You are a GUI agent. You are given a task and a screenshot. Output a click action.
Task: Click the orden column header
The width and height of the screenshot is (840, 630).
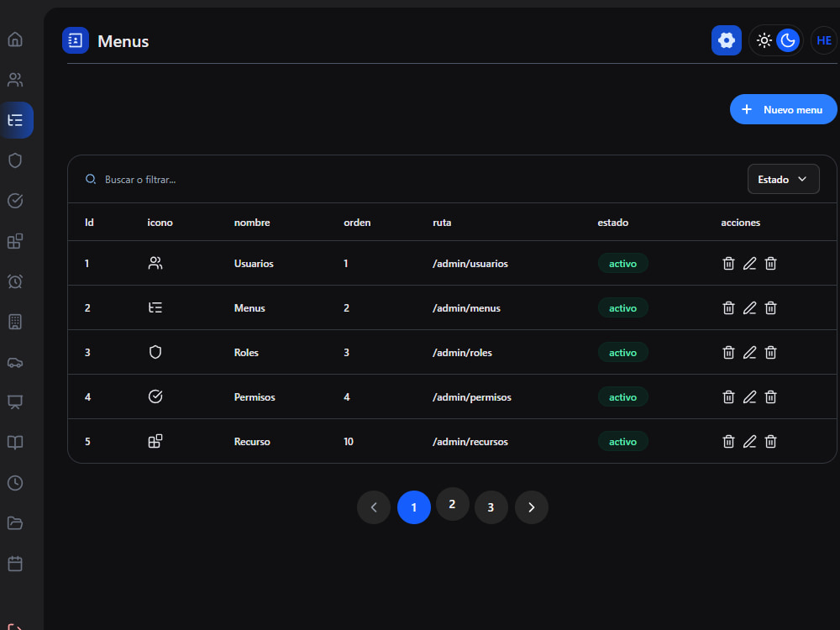click(x=357, y=223)
